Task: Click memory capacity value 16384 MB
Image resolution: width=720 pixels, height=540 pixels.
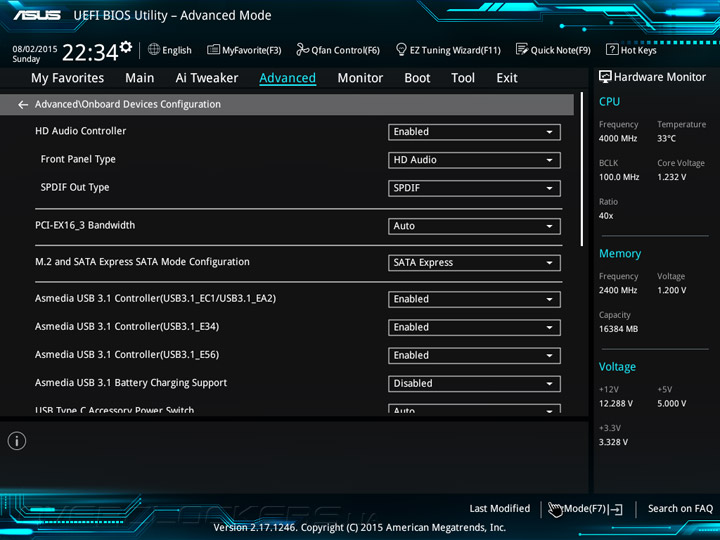Action: click(x=618, y=329)
